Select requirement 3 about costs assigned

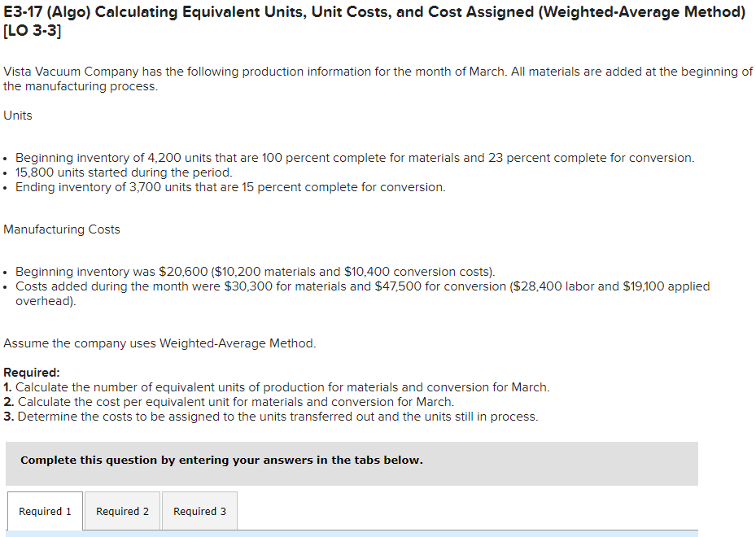[277, 416]
